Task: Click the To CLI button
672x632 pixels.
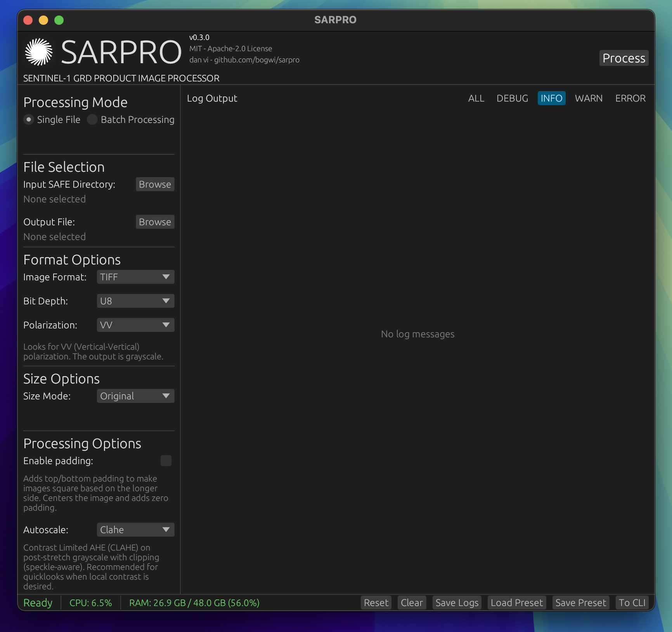Action: click(632, 603)
